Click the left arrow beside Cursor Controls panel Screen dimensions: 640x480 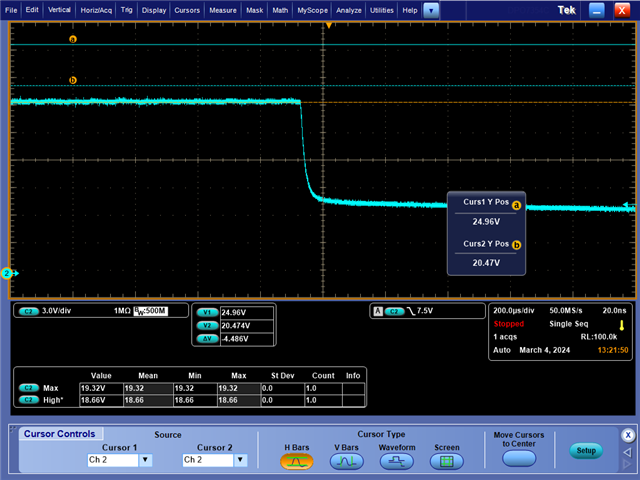628,452
